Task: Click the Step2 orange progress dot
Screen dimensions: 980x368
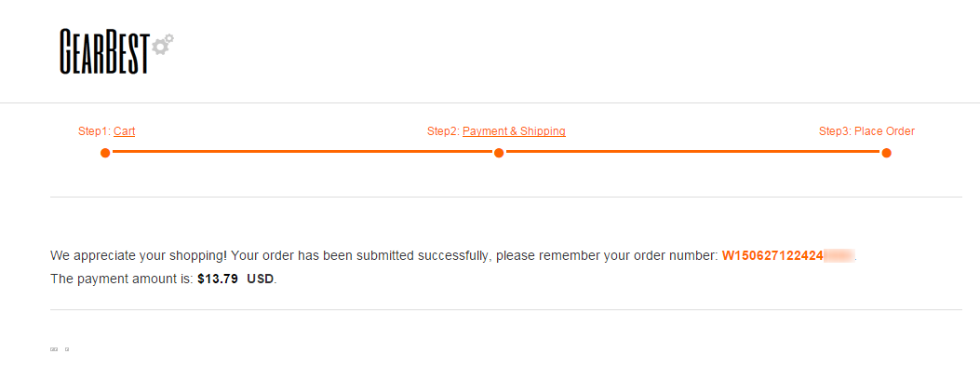Action: pos(499,153)
